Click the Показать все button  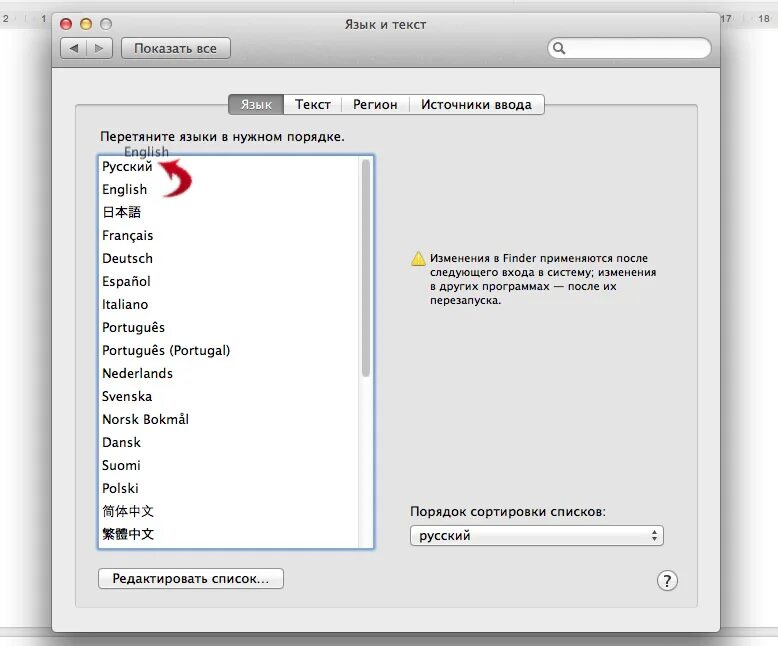coord(176,48)
